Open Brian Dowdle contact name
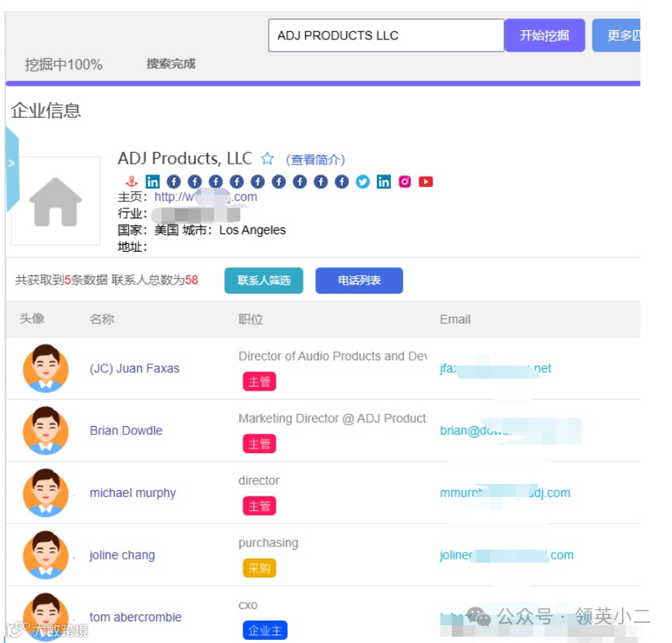Screen dimensions: 672x643 (x=126, y=431)
